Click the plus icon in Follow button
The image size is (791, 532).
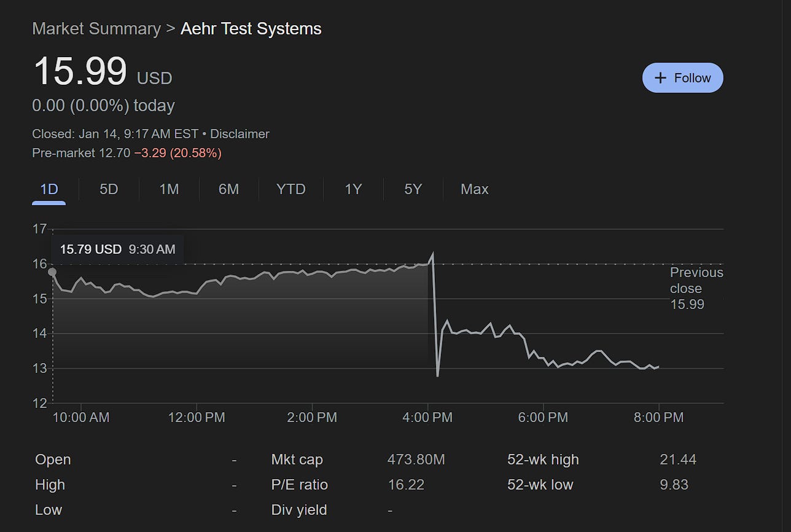(660, 78)
